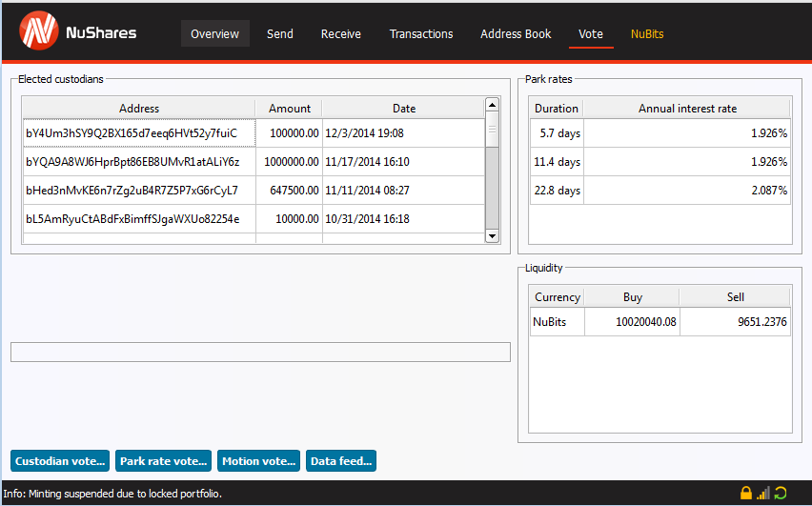Click the date 11/11/2014 08:27

point(403,190)
